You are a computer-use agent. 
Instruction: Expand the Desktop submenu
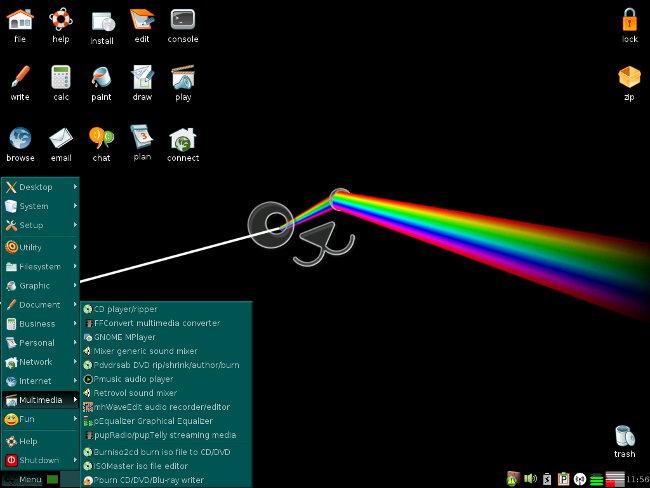(x=41, y=187)
